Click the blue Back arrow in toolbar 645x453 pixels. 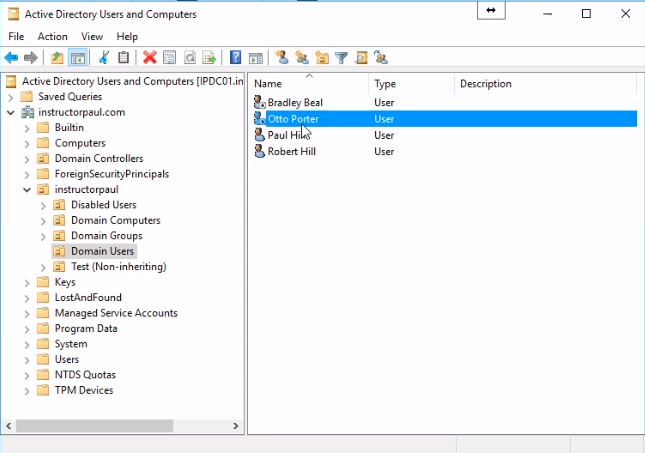pyautogui.click(x=11, y=58)
